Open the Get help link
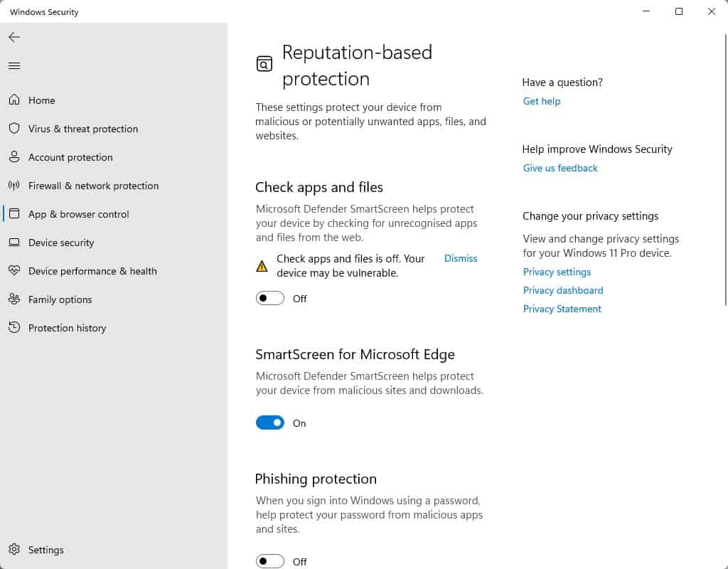 [x=542, y=101]
